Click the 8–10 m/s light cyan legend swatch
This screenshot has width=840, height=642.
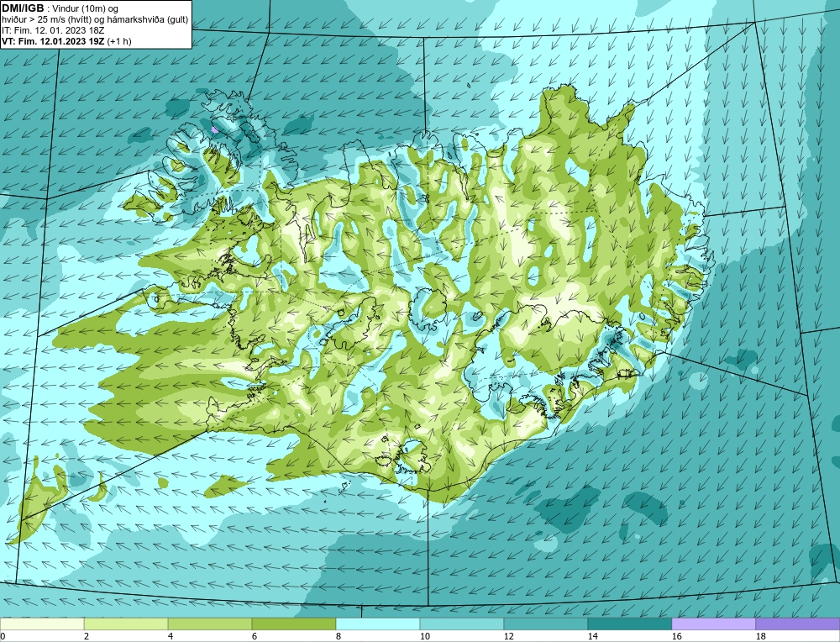[x=378, y=624]
